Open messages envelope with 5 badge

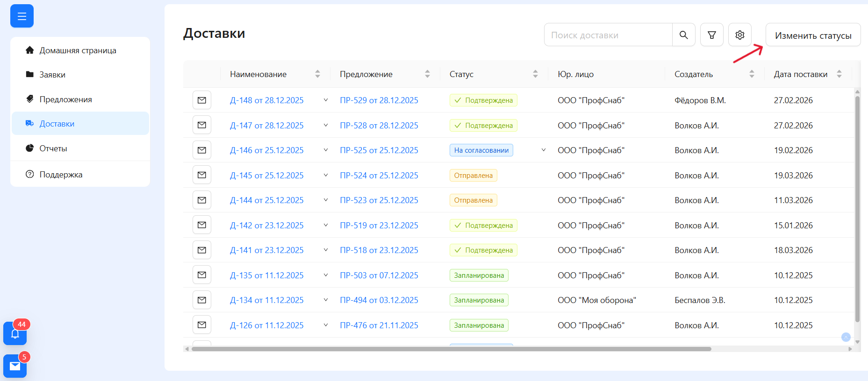pos(15,366)
